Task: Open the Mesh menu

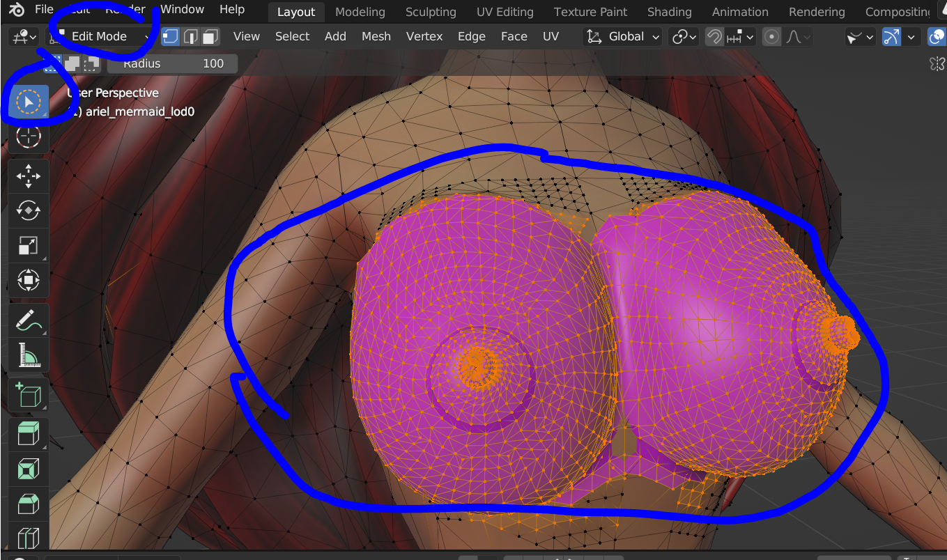Action: [376, 37]
